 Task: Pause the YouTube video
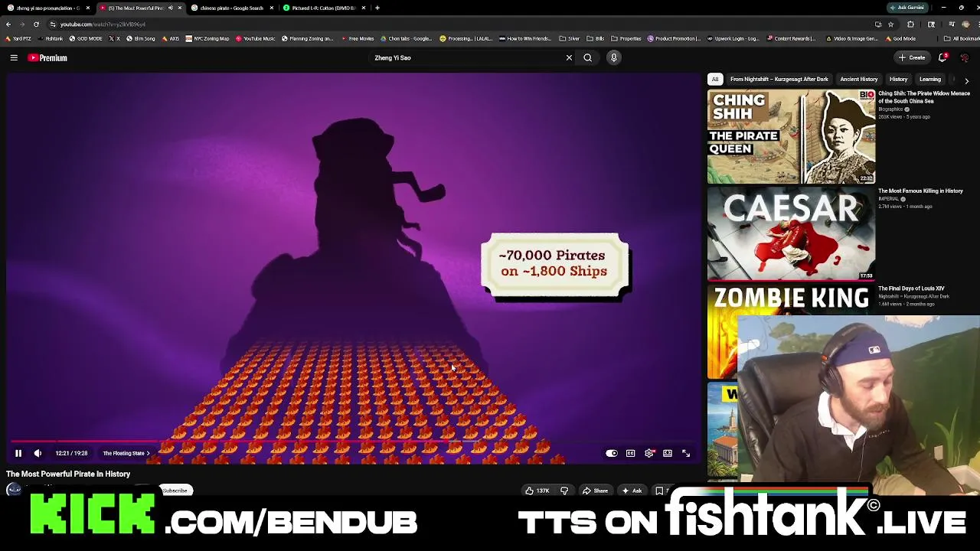point(18,453)
